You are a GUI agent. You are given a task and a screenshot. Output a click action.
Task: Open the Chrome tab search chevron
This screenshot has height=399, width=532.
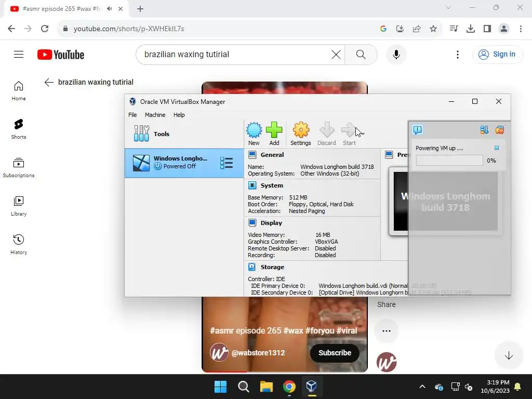pyautogui.click(x=448, y=7)
